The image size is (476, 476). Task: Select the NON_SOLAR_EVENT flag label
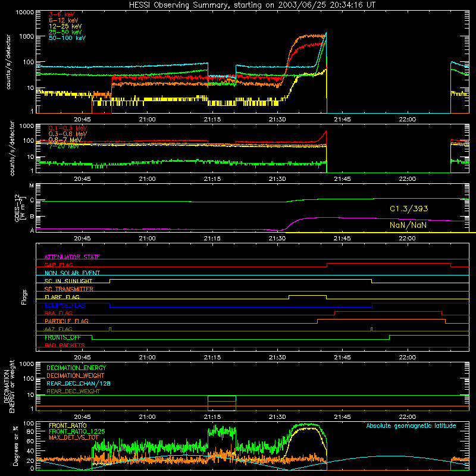click(x=72, y=273)
